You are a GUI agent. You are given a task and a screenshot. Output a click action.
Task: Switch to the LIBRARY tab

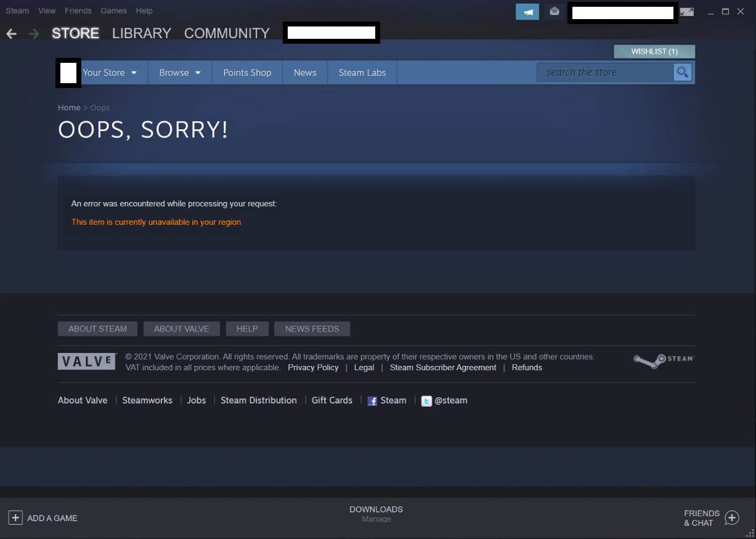click(142, 33)
